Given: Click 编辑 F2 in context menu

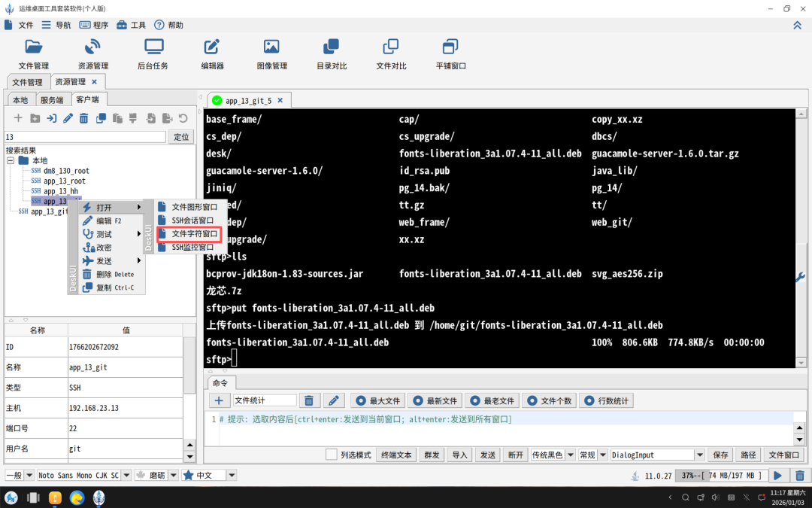Looking at the screenshot, I should click(x=111, y=221).
